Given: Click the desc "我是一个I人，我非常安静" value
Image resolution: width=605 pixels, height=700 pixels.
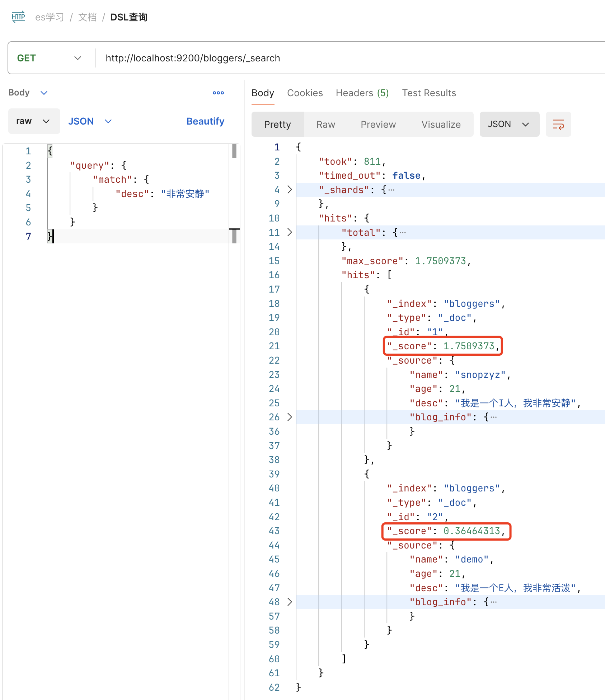Looking at the screenshot, I should click(x=515, y=403).
